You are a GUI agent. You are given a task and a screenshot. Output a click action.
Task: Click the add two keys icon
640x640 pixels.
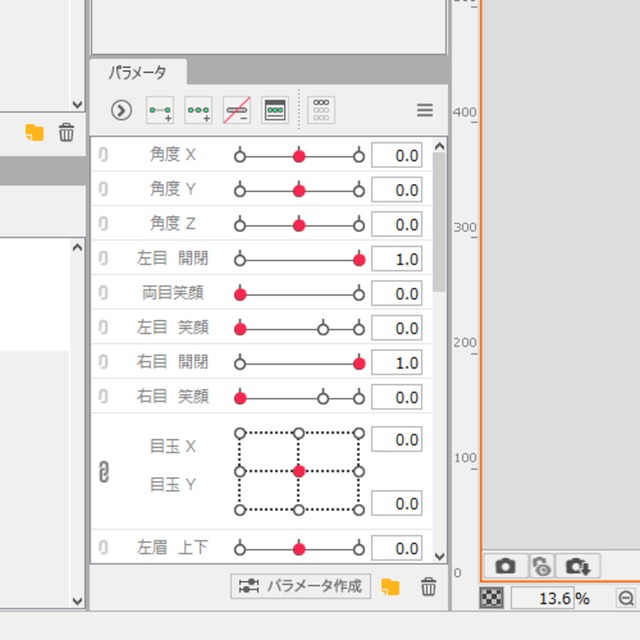tap(160, 110)
